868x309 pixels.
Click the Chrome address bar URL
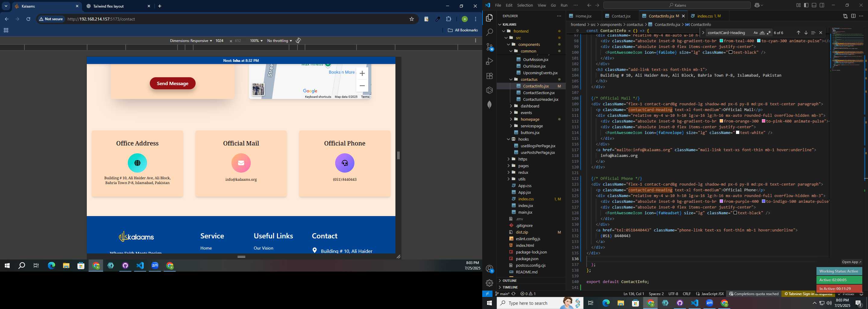101,19
